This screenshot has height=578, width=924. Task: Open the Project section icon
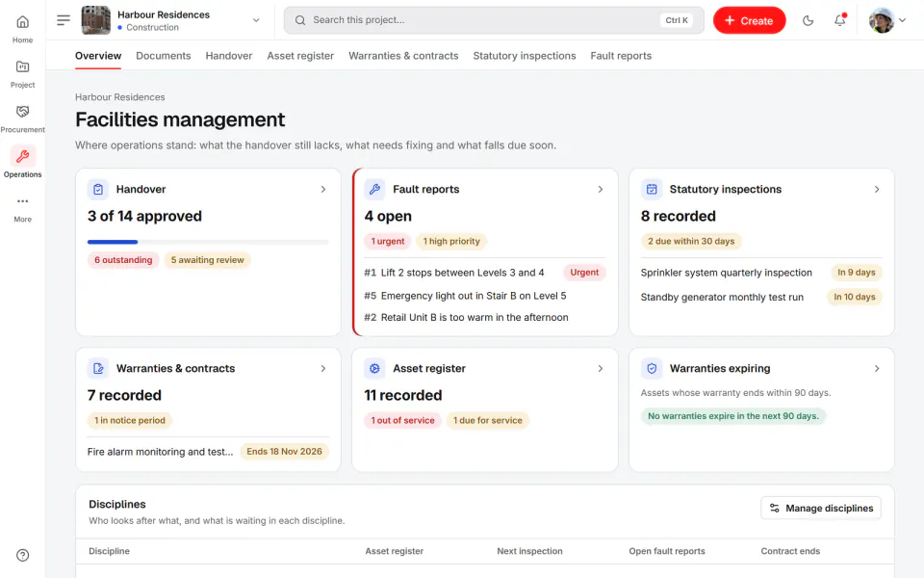tap(22, 66)
